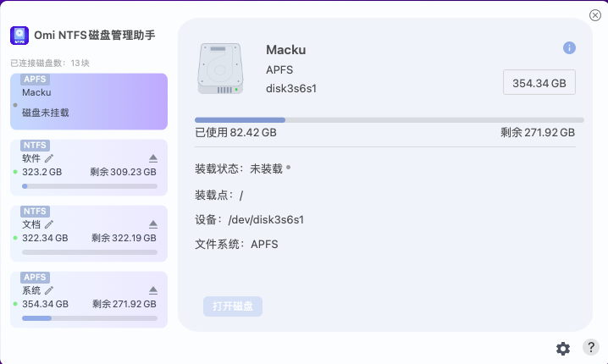Eject the 软件 NTFS disk

[x=153, y=158]
